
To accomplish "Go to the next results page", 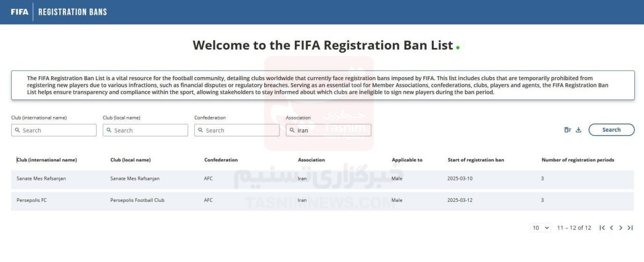I will point(620,228).
